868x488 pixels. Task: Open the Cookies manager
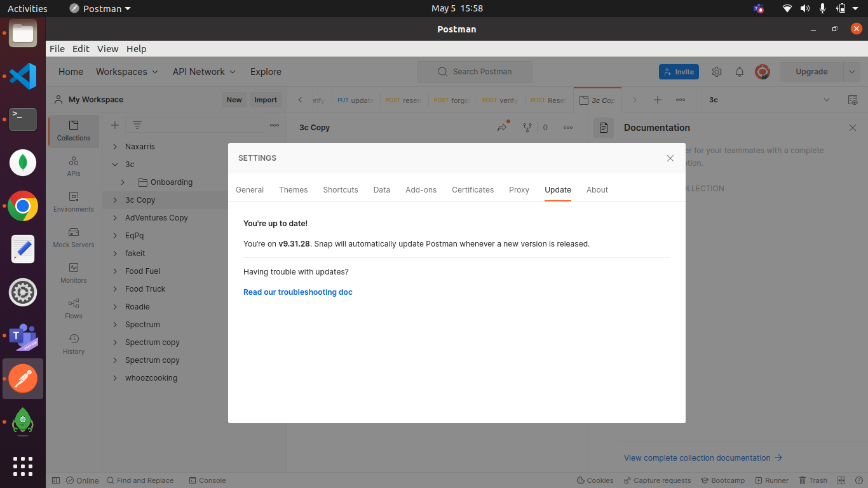(x=595, y=480)
